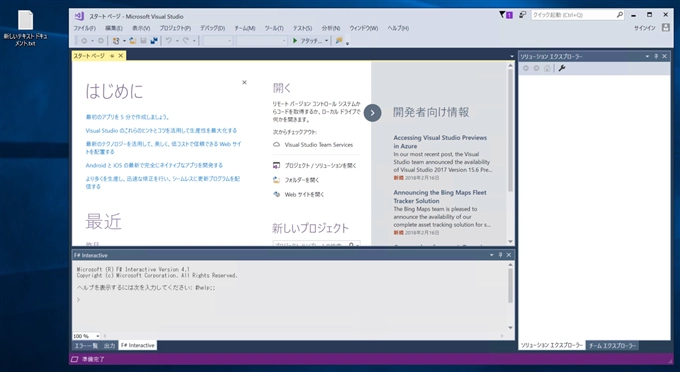Image resolution: width=680 pixels, height=372 pixels.
Task: Close the はじめに section
Action: [x=244, y=82]
